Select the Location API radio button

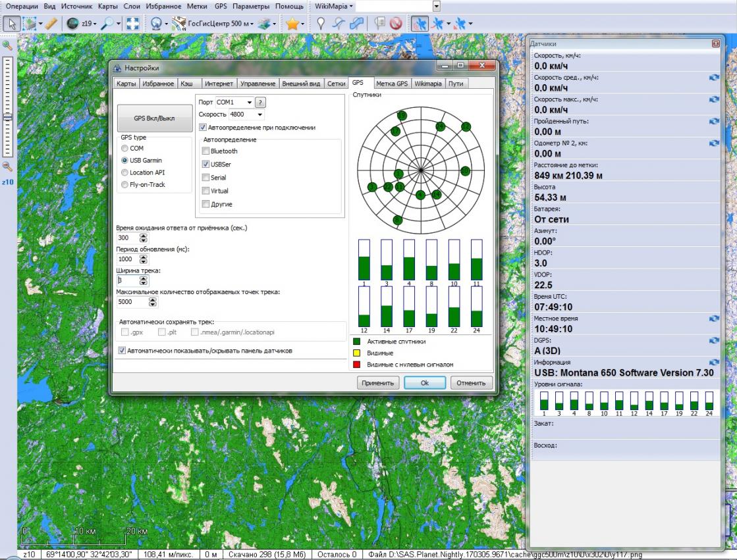124,172
